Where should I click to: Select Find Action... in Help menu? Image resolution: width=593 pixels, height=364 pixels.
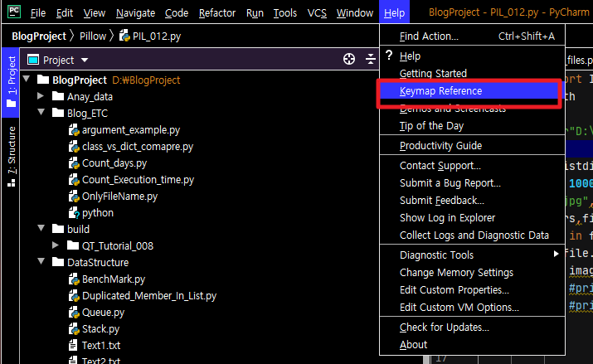472,36
